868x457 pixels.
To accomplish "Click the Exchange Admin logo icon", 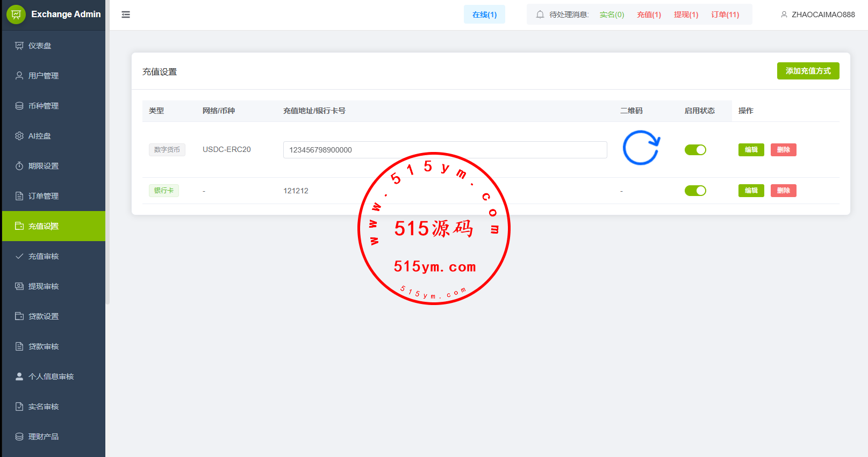I will pyautogui.click(x=16, y=14).
